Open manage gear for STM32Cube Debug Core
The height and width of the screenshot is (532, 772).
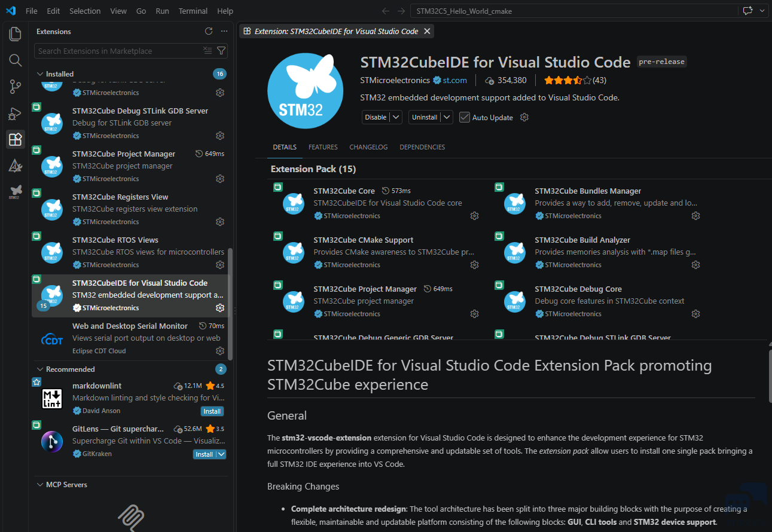click(695, 314)
